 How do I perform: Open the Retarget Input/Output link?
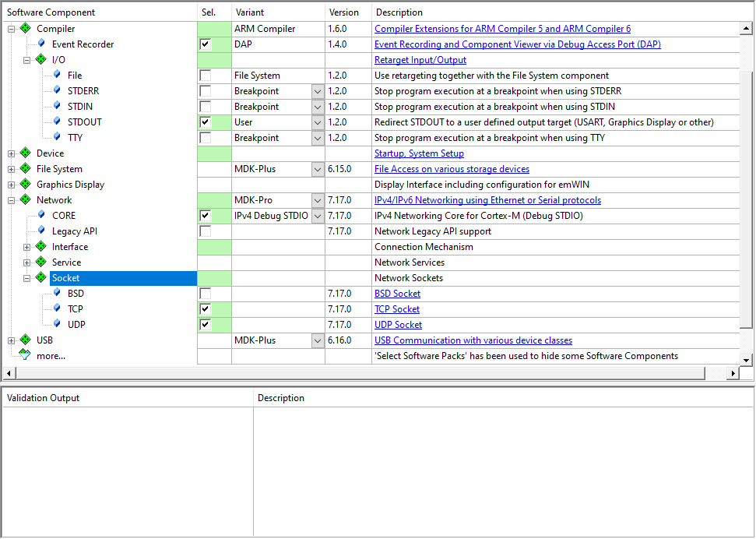(420, 60)
